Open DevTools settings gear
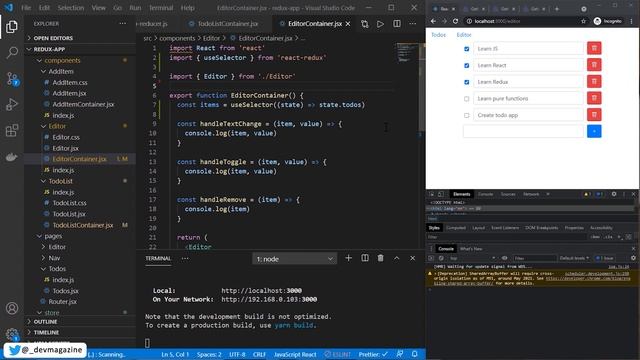 point(614,194)
